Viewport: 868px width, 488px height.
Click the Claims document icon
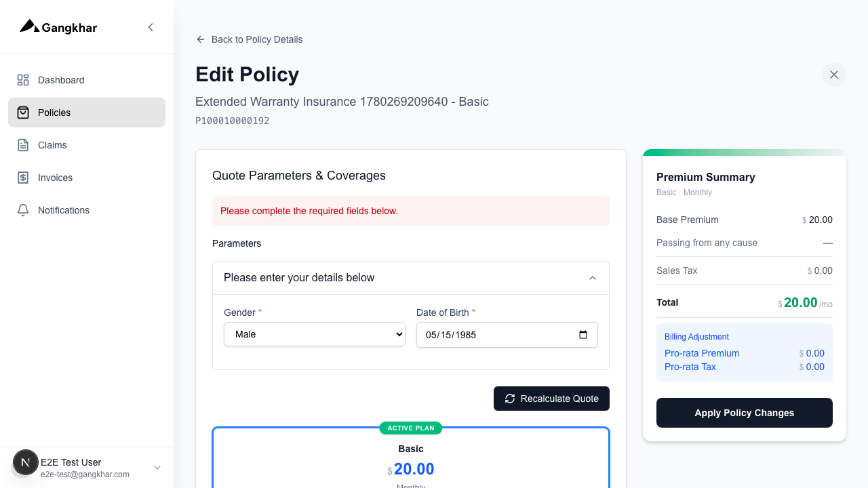[x=23, y=145]
